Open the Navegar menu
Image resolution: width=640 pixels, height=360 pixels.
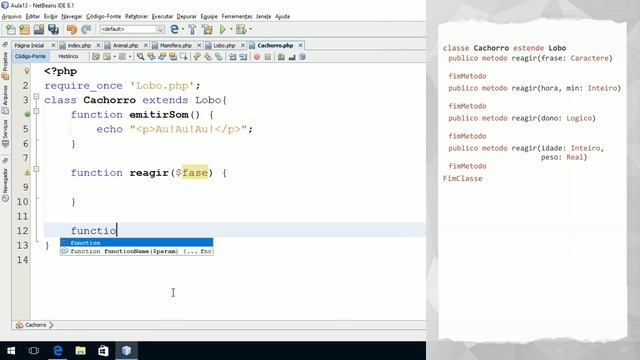point(71,16)
